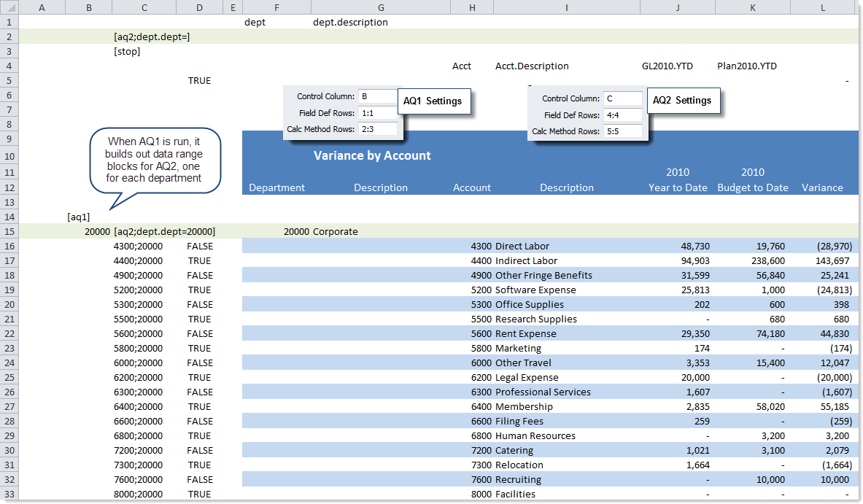
Task: Click the [stop] tag cell
Action: click(x=128, y=51)
